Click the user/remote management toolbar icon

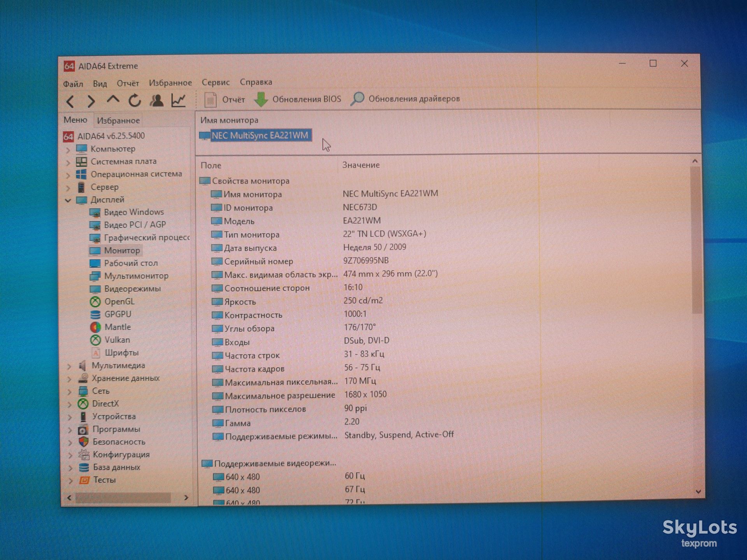click(x=157, y=100)
